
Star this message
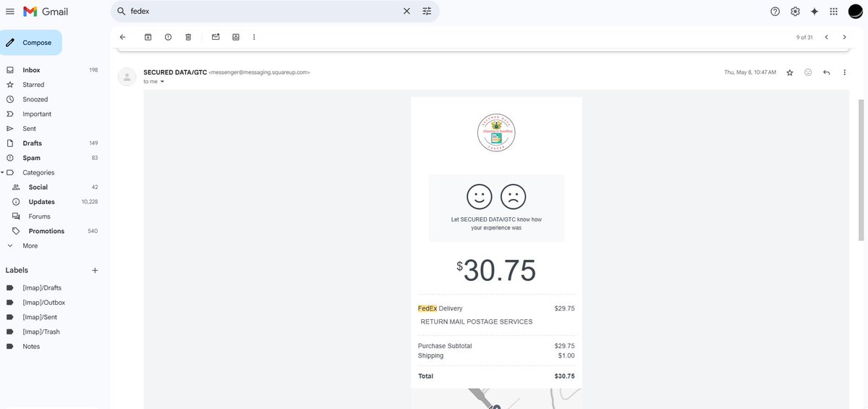pyautogui.click(x=790, y=72)
